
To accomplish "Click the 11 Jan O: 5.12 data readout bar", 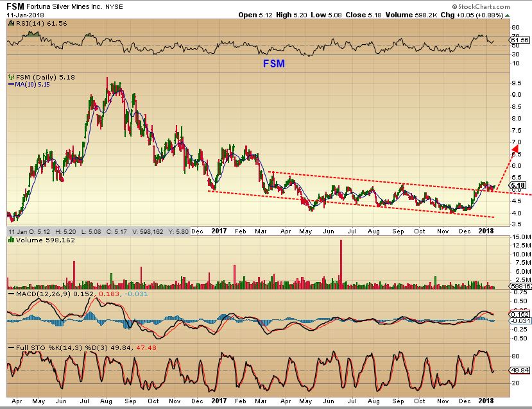I will (x=98, y=232).
